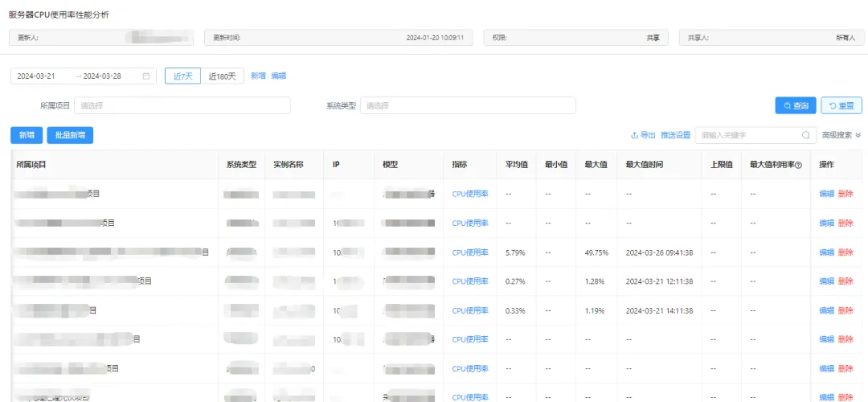
Task: Click the magnifier icon in keyword search box
Action: (806, 135)
